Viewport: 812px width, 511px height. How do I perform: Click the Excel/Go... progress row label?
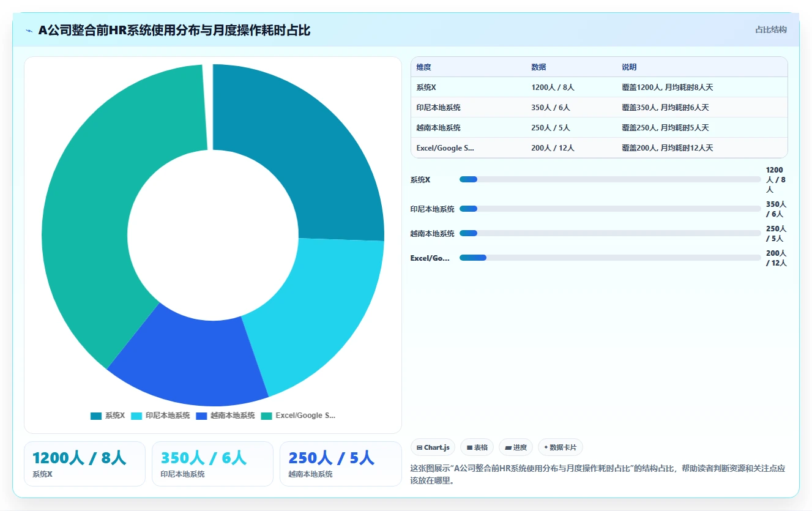click(x=430, y=258)
